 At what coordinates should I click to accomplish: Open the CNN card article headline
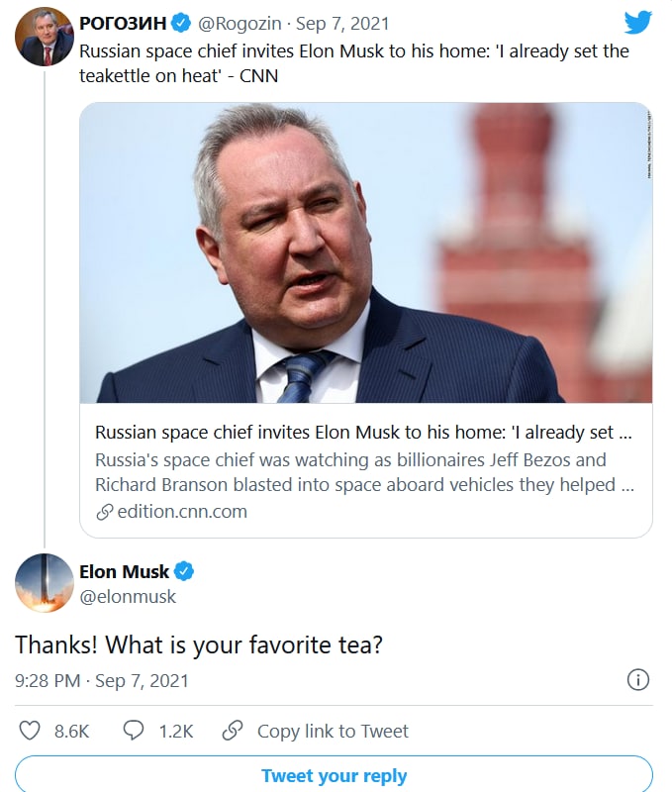coord(364,433)
